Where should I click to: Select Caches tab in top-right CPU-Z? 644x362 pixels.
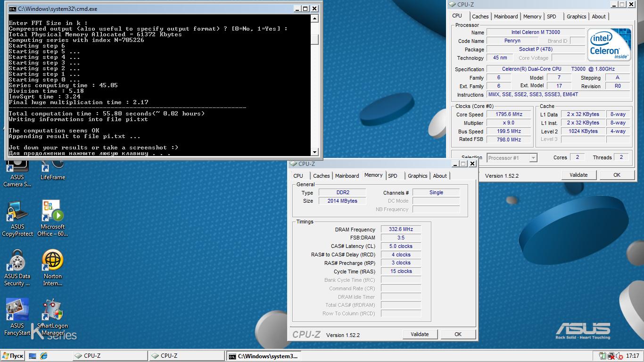pos(480,16)
